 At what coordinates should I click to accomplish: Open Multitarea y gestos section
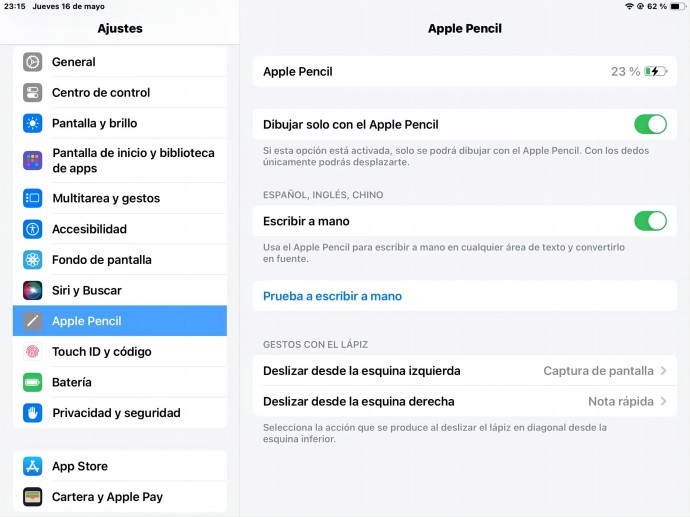coord(120,198)
